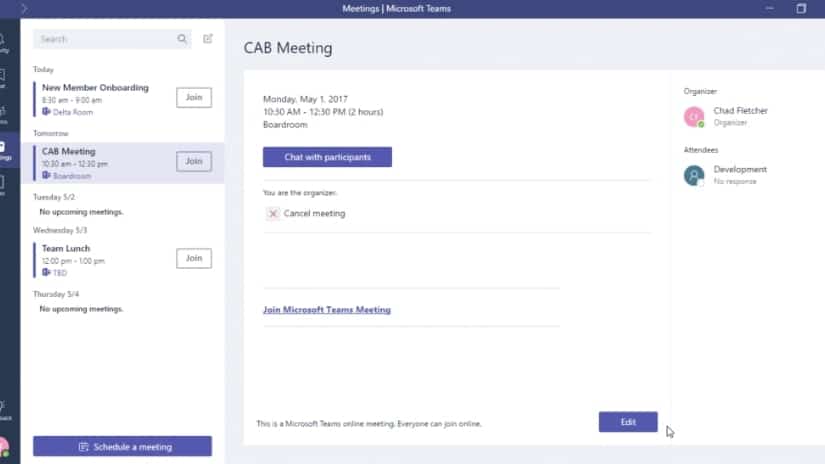Start a new chat with the compose icon
This screenshot has height=464, width=825.
coord(208,39)
